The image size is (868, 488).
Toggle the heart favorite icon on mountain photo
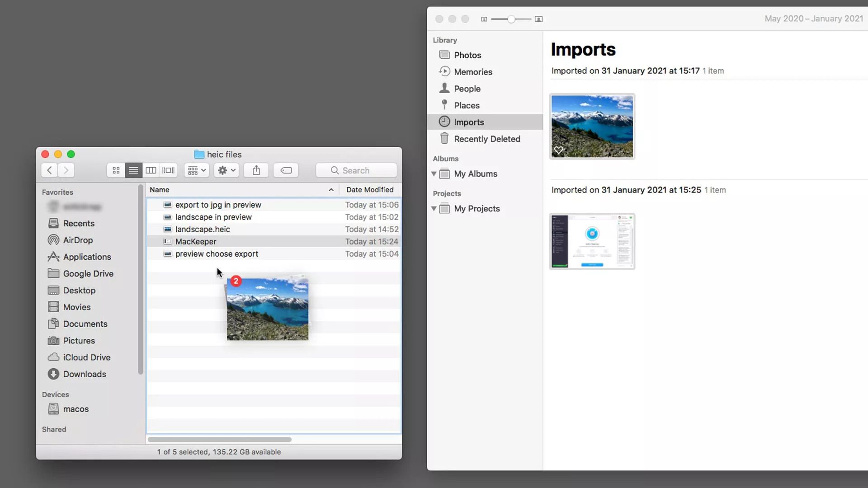pos(559,150)
